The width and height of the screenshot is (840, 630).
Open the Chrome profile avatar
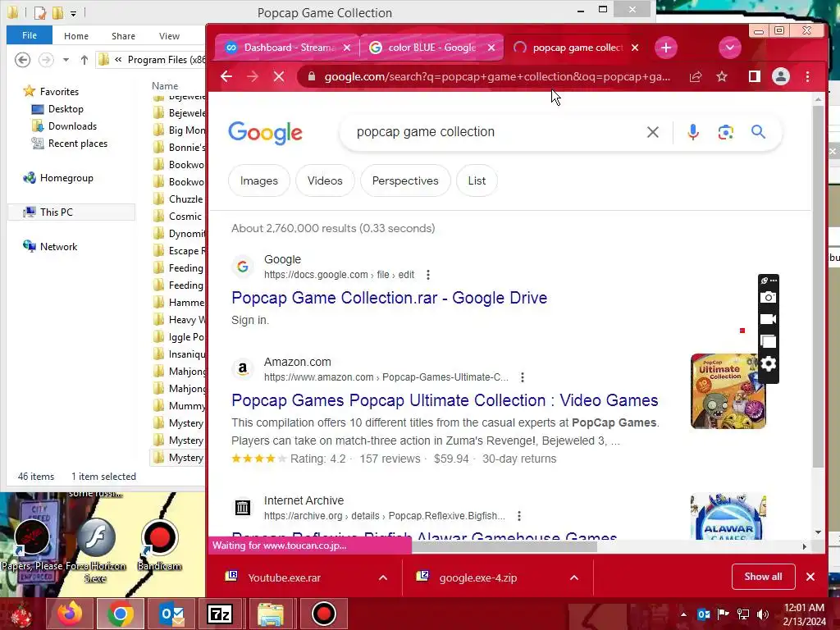tap(781, 76)
